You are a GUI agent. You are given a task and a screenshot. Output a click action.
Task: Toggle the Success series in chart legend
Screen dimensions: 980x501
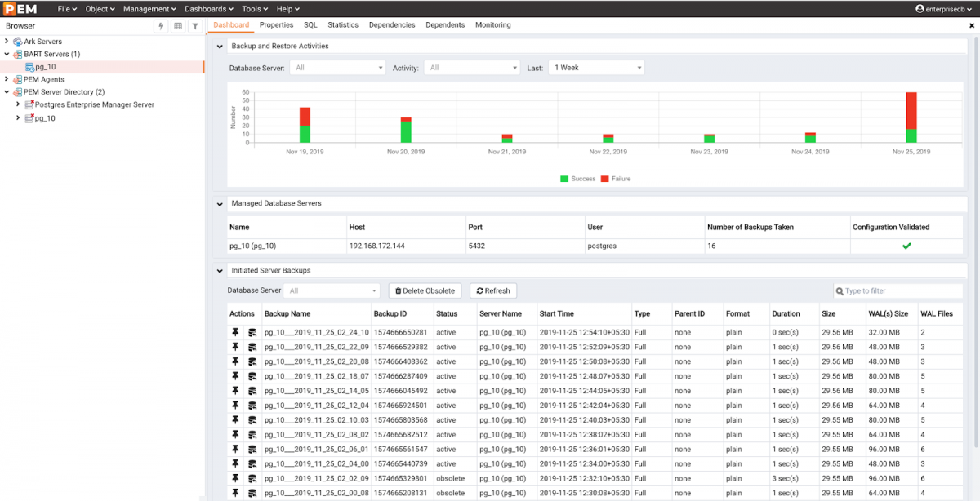pos(578,179)
